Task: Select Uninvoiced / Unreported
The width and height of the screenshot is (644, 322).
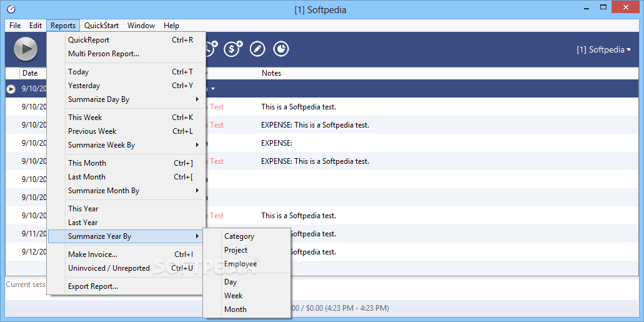Action: 126,268
